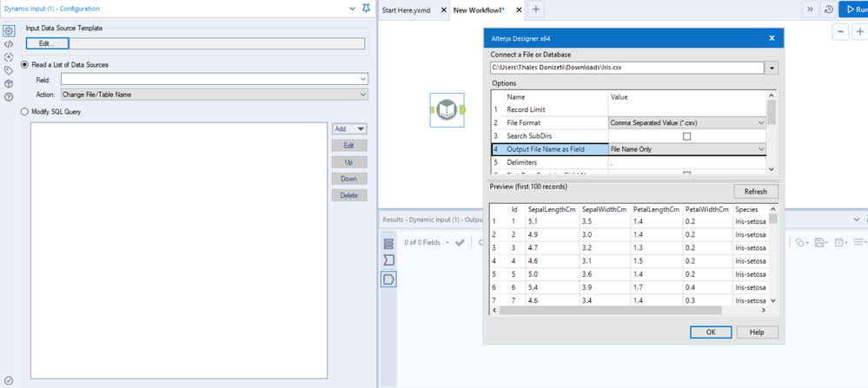The height and width of the screenshot is (388, 868).
Task: Click the Down button
Action: tap(349, 179)
